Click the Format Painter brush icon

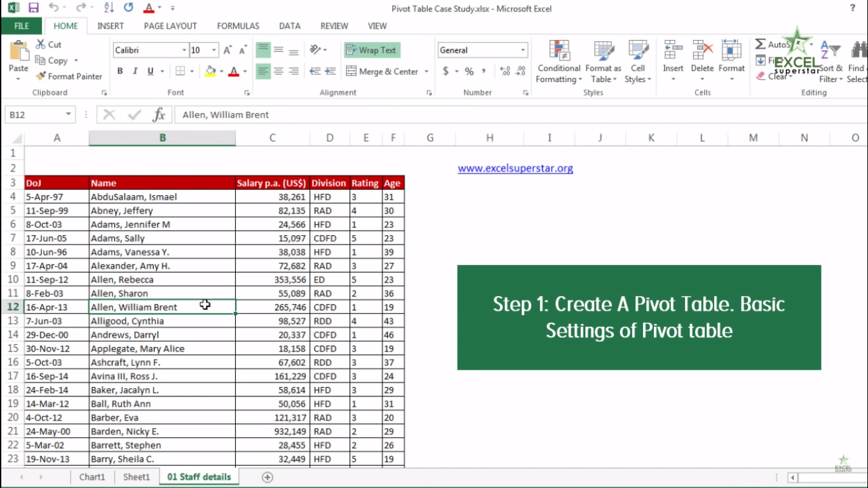pos(41,76)
